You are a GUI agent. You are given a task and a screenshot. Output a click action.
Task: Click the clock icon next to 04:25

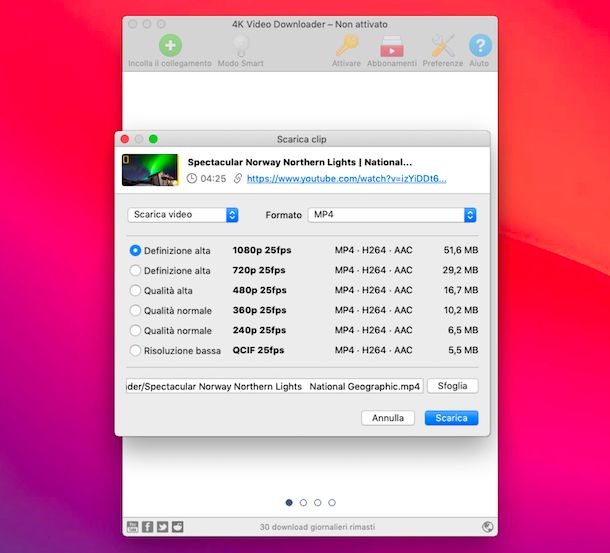[x=192, y=178]
